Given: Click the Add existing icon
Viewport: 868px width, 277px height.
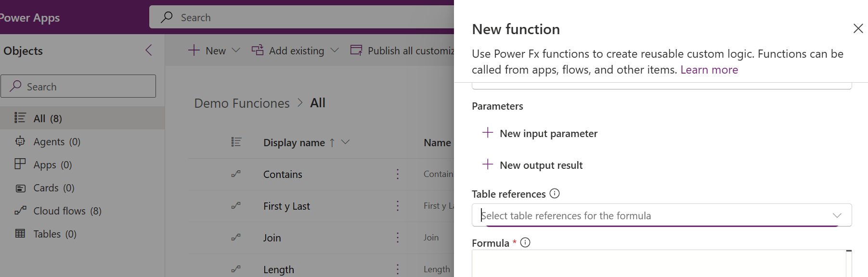Looking at the screenshot, I should pyautogui.click(x=258, y=50).
